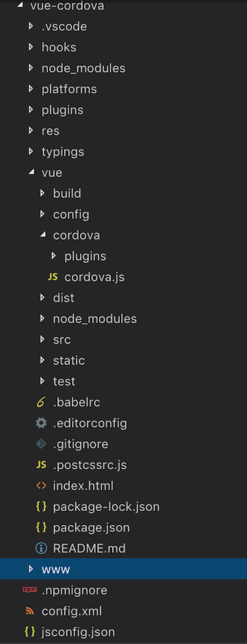247x644 pixels.
Task: Click the HTML brackets icon beside index.html
Action: [x=41, y=485]
